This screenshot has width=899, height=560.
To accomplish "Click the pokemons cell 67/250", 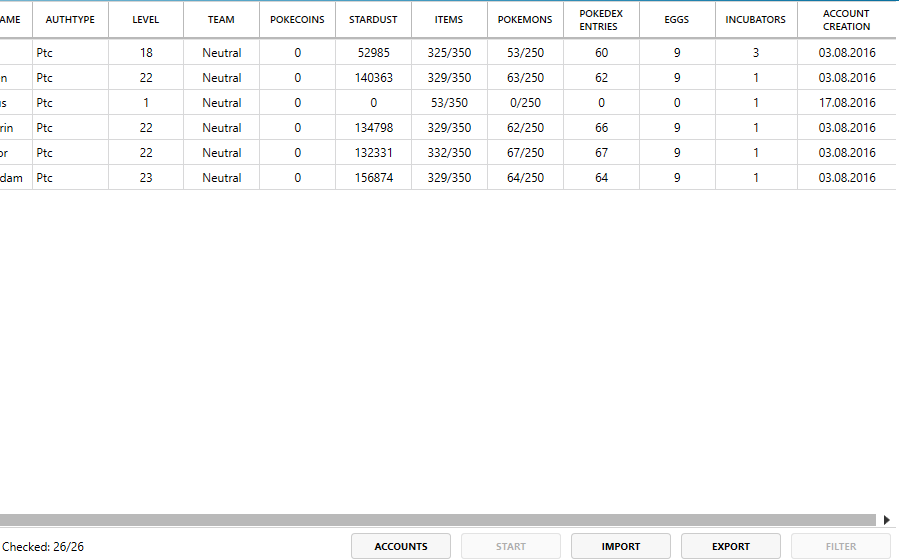I will pyautogui.click(x=525, y=153).
